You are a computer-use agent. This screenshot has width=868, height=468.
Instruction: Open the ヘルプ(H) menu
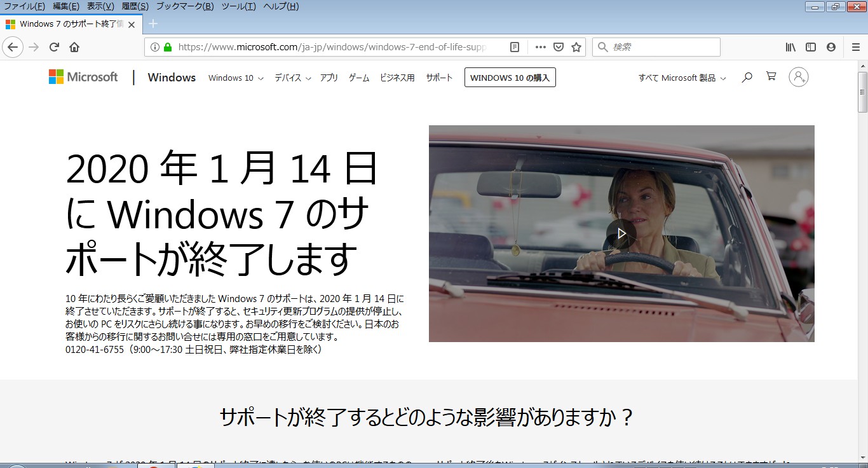tap(281, 6)
